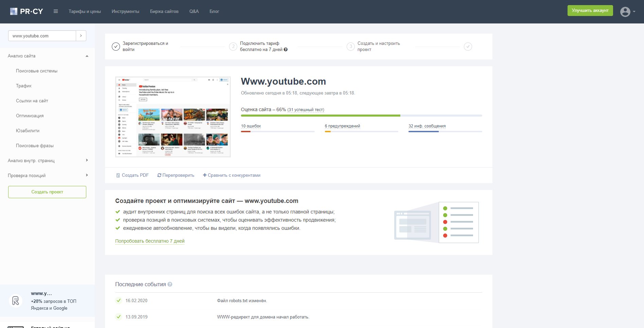Screen dimensions: 644x328
Task: Open the YouTube site screenshot thumbnail
Action: (173, 117)
